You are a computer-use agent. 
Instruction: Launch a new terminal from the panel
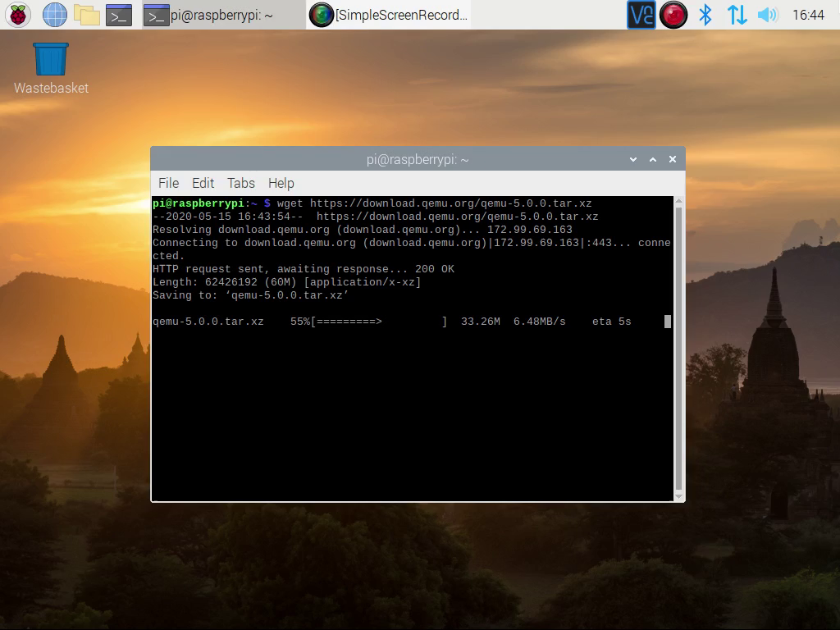119,15
